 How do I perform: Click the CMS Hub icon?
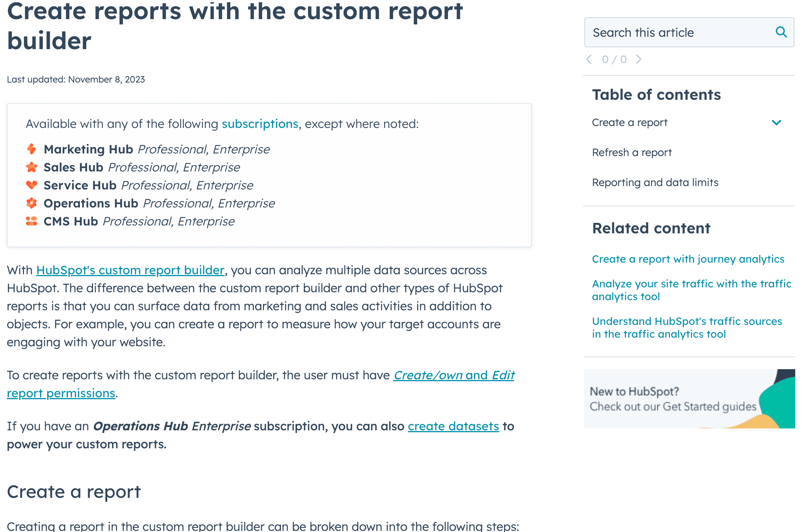[32, 221]
